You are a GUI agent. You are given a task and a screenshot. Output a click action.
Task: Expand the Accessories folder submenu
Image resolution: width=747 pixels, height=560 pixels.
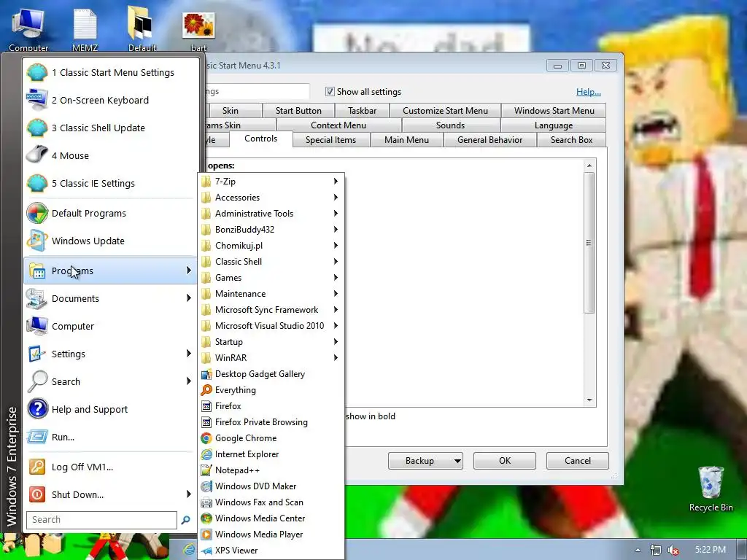click(x=271, y=197)
